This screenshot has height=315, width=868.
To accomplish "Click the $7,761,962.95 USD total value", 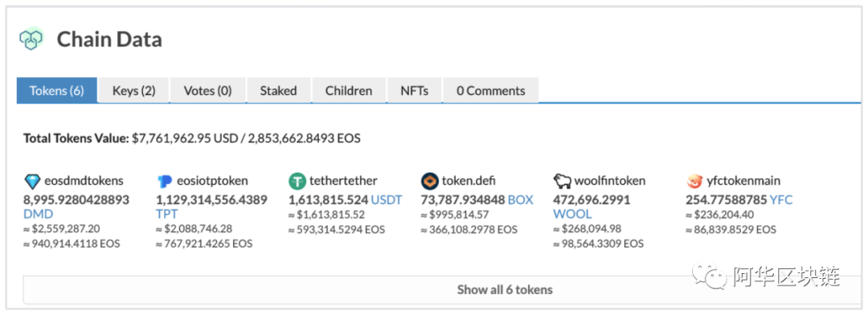I will click(186, 138).
